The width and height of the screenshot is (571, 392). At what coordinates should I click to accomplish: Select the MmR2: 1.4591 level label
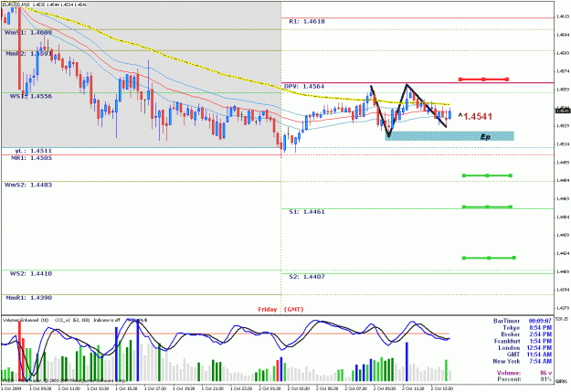tap(28, 54)
